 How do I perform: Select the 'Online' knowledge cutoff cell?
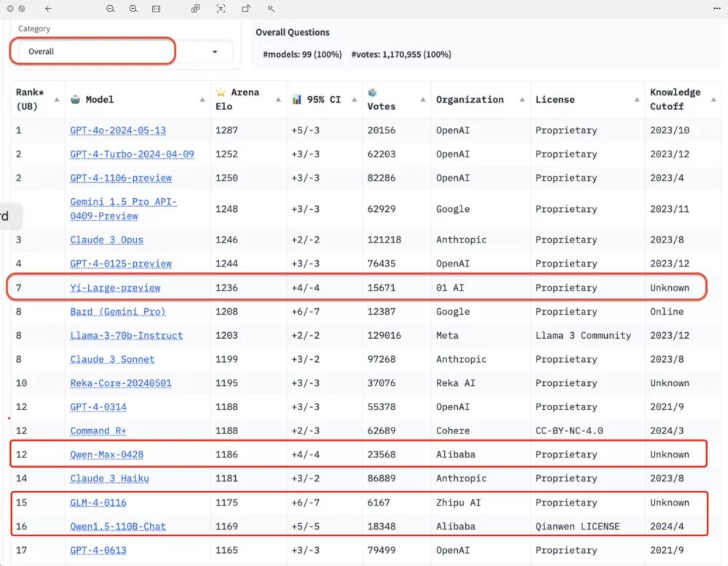coord(667,311)
